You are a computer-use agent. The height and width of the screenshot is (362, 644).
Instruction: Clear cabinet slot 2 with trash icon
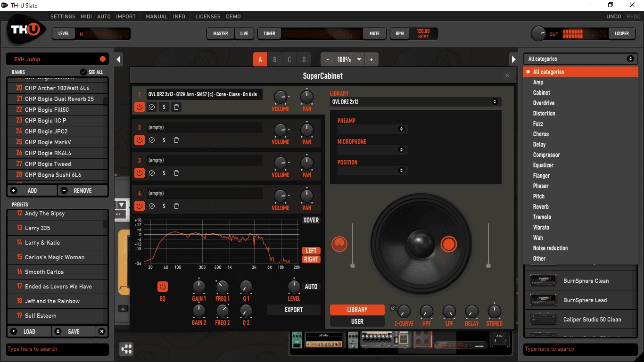tap(176, 140)
